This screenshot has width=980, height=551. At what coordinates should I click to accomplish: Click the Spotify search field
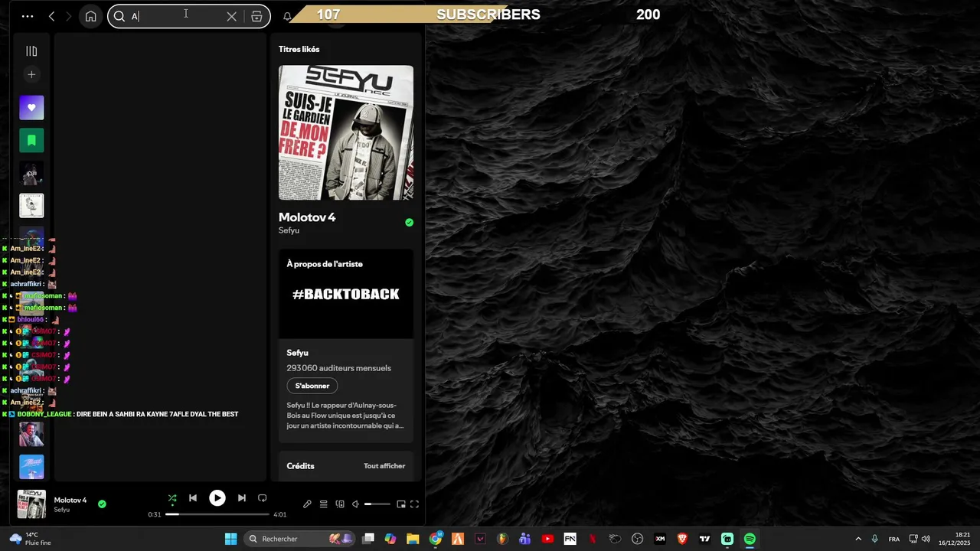(x=189, y=16)
